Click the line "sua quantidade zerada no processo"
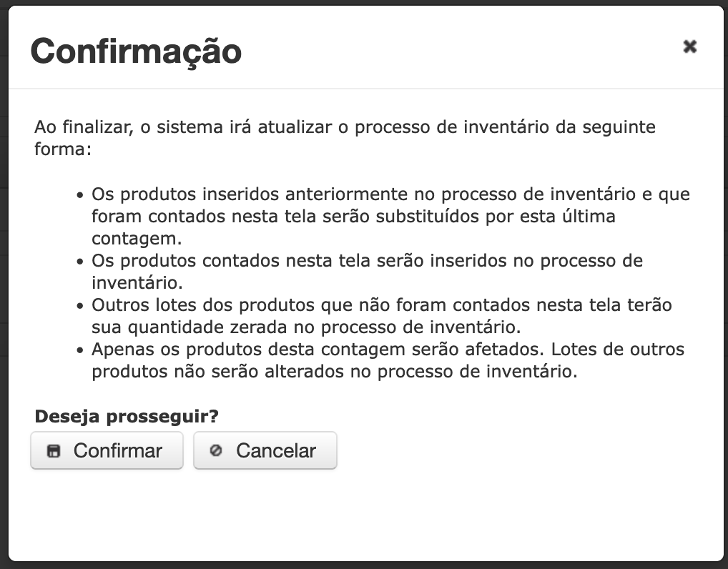Viewport: 728px width, 569px height. pos(306,327)
